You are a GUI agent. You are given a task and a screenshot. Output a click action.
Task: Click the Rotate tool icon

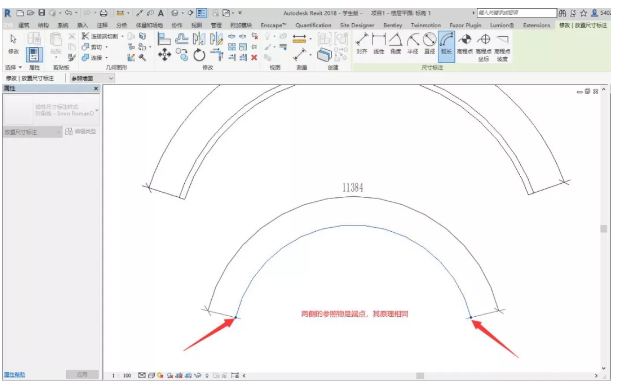click(x=199, y=55)
